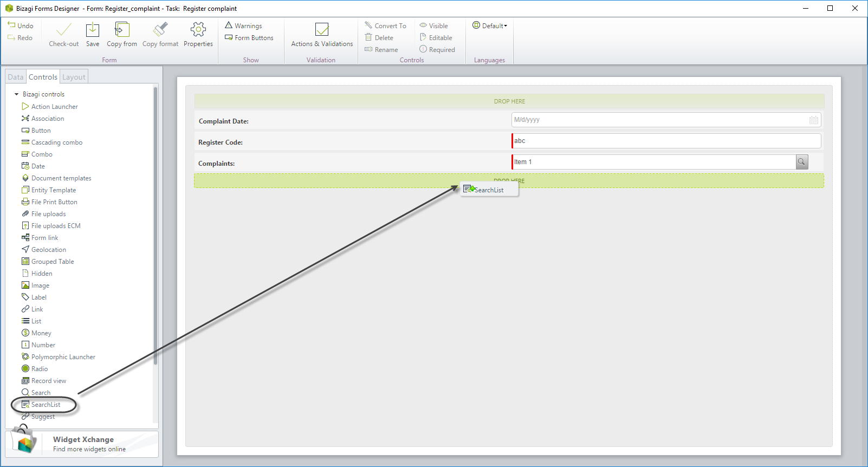Open Widget Xchange to find widgets

coord(82,444)
